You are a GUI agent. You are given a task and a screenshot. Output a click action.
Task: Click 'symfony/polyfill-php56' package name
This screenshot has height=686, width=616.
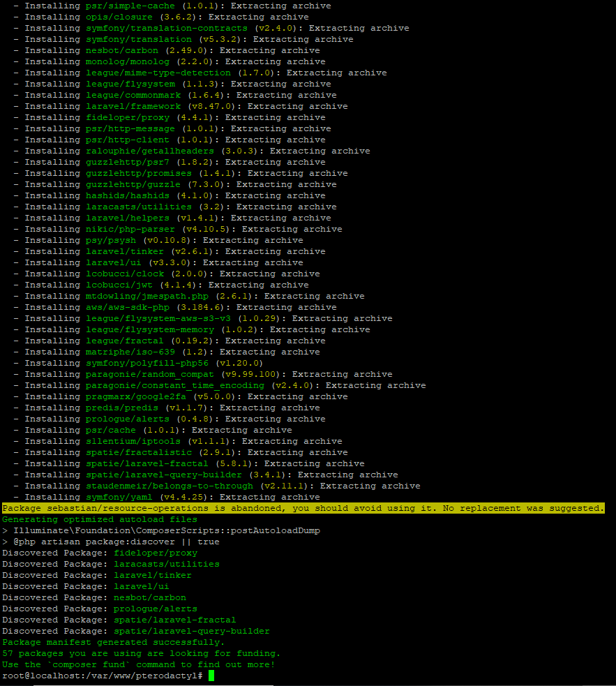tap(147, 363)
